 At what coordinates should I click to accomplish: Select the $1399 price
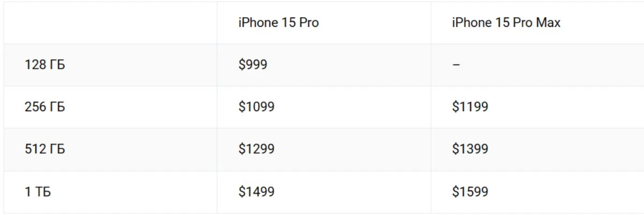pos(470,149)
